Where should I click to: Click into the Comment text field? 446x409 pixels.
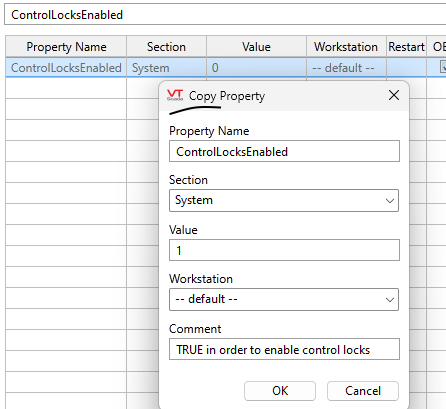coord(284,349)
